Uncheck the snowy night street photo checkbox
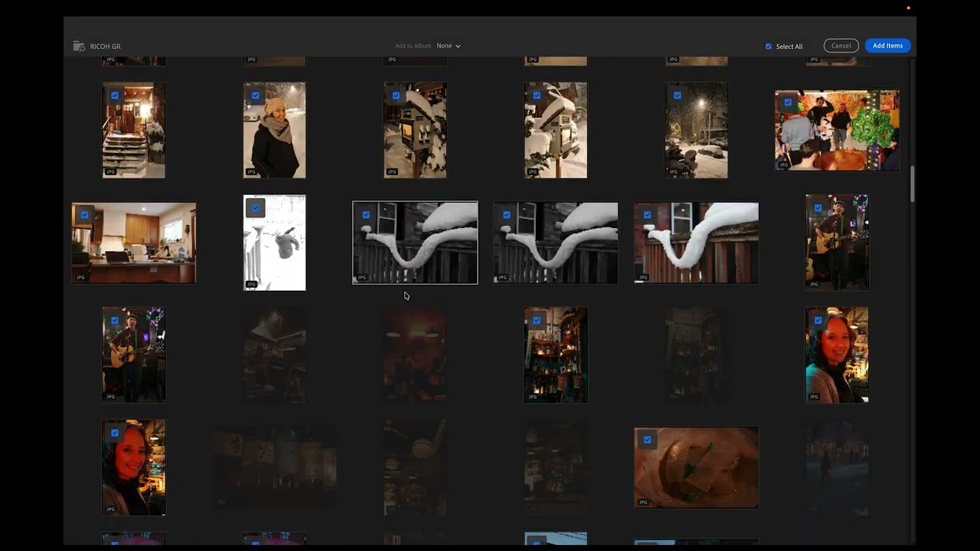 coord(678,96)
